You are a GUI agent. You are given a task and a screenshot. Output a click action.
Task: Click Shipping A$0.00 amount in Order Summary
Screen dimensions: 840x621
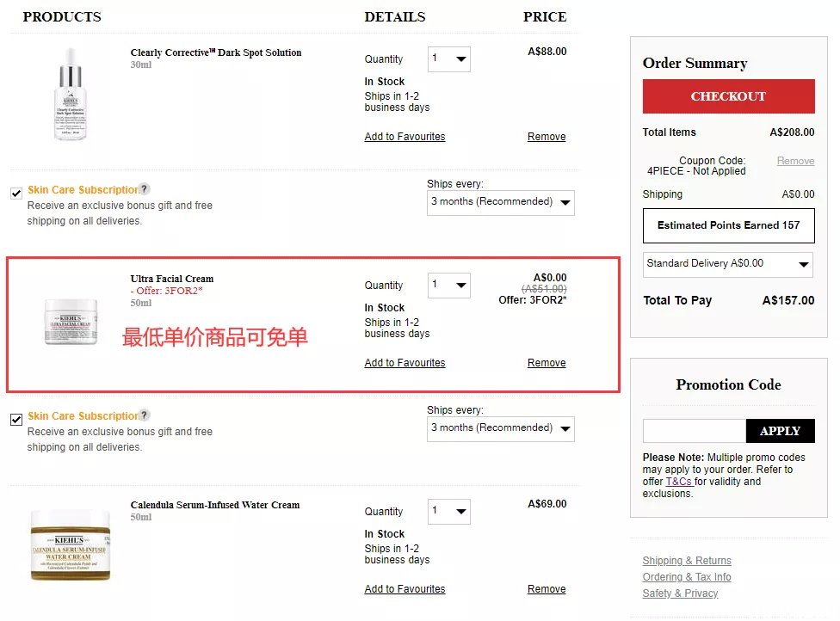798,194
